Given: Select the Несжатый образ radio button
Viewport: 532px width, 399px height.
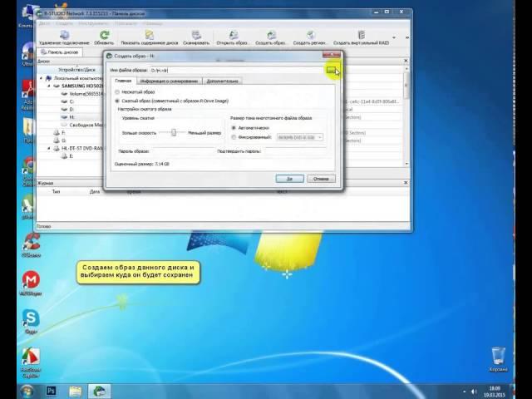Looking at the screenshot, I should (x=117, y=92).
